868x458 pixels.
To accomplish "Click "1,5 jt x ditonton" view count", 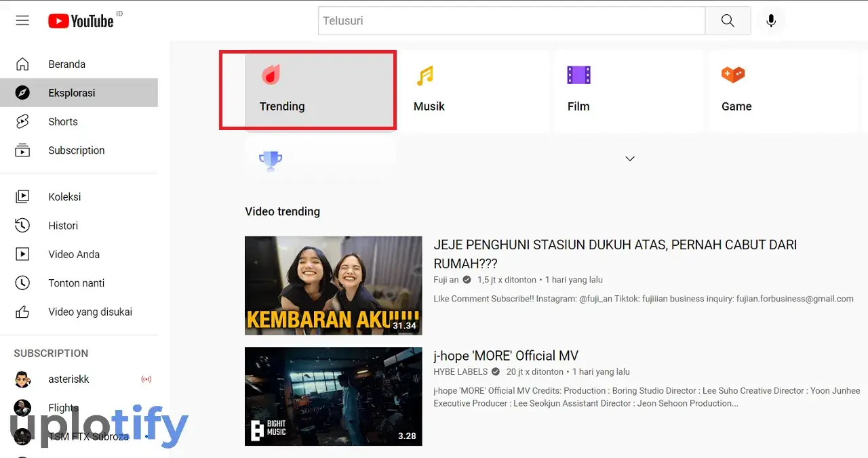I will point(507,280).
